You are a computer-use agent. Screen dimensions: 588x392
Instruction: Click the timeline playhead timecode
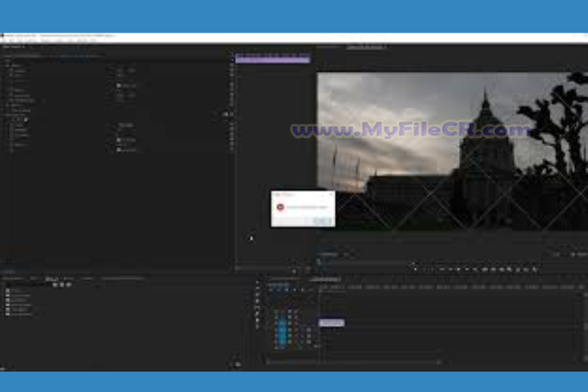point(278,285)
